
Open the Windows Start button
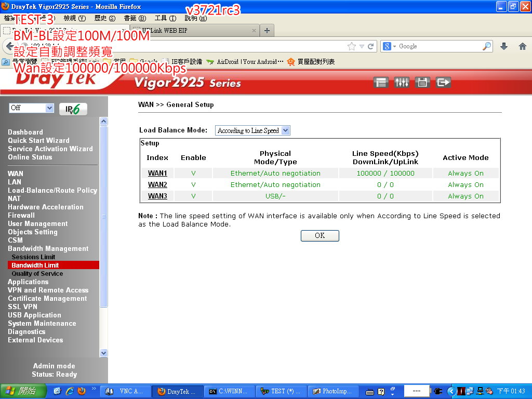coord(23,391)
